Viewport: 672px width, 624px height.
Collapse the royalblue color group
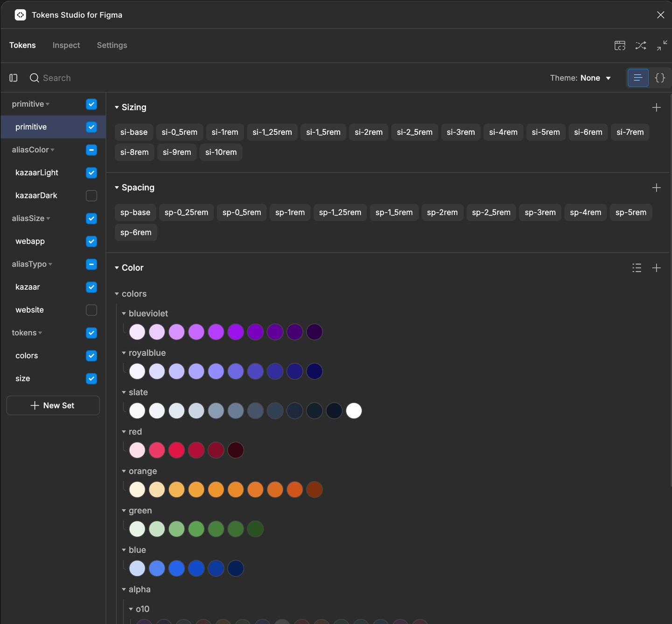point(124,353)
